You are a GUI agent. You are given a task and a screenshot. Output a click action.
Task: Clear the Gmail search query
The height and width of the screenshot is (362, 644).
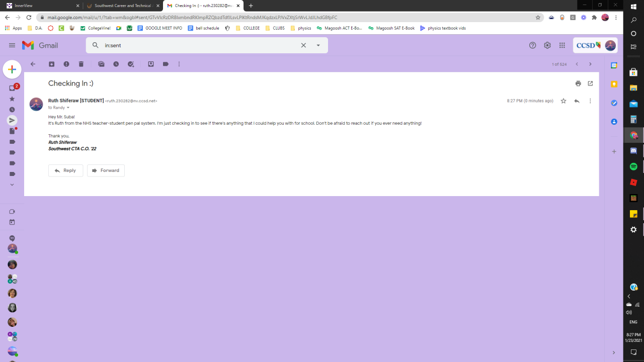point(303,45)
